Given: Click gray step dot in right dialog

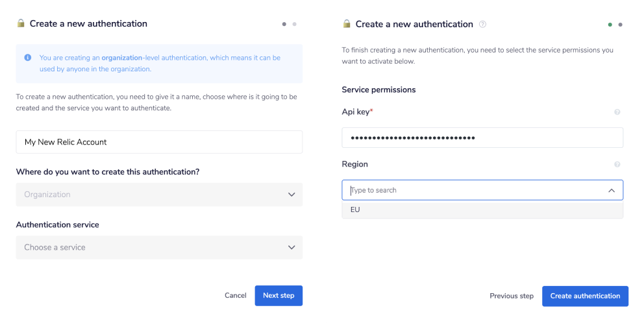Looking at the screenshot, I should pos(621,25).
